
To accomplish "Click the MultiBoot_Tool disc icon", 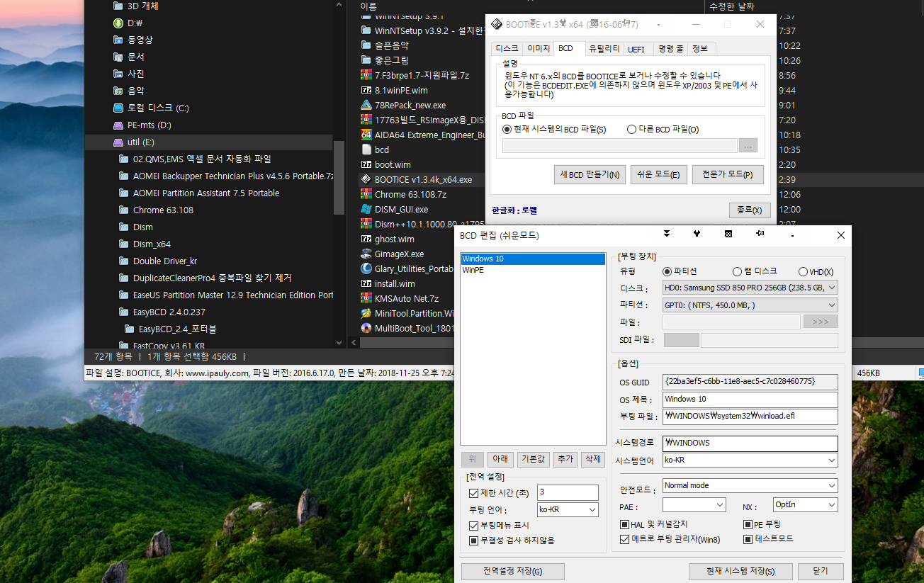I will click(366, 328).
